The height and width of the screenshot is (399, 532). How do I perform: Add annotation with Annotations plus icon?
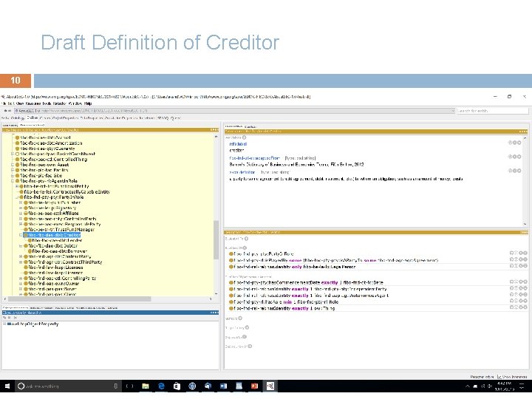click(x=244, y=137)
